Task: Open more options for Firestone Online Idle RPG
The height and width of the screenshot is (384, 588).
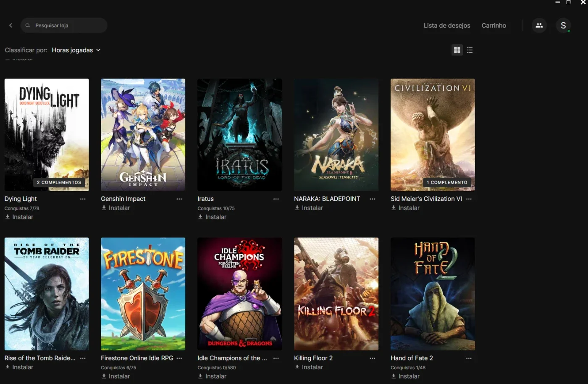Action: click(179, 358)
